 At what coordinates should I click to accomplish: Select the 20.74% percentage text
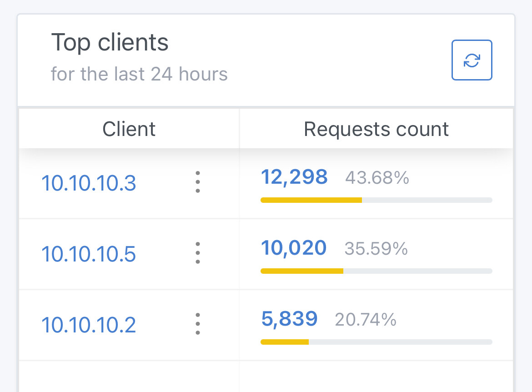[x=366, y=320]
